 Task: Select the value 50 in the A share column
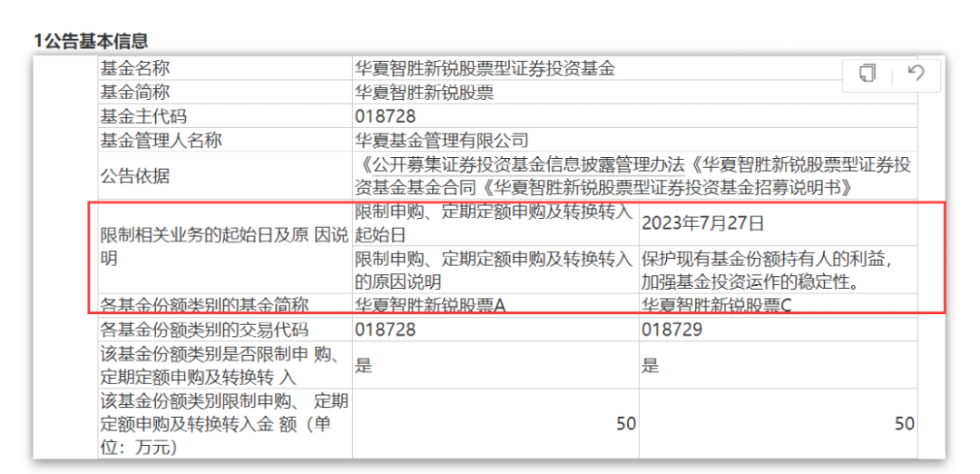626,424
